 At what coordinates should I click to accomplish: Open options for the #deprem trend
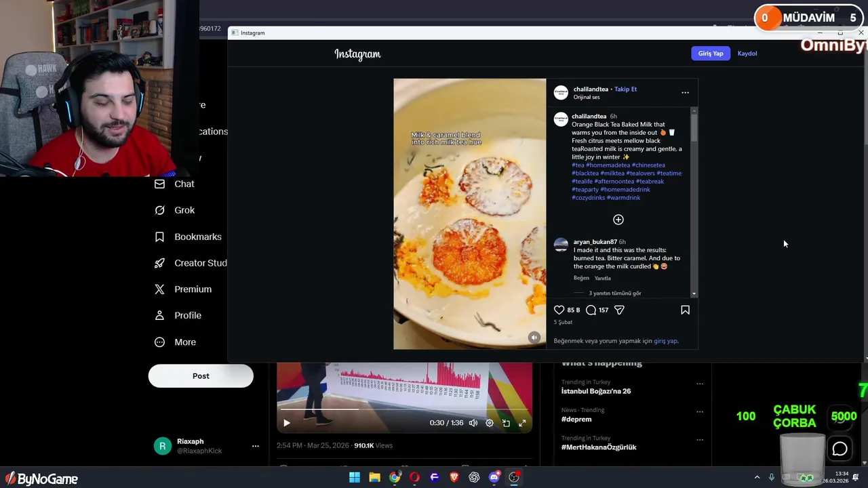tap(700, 411)
